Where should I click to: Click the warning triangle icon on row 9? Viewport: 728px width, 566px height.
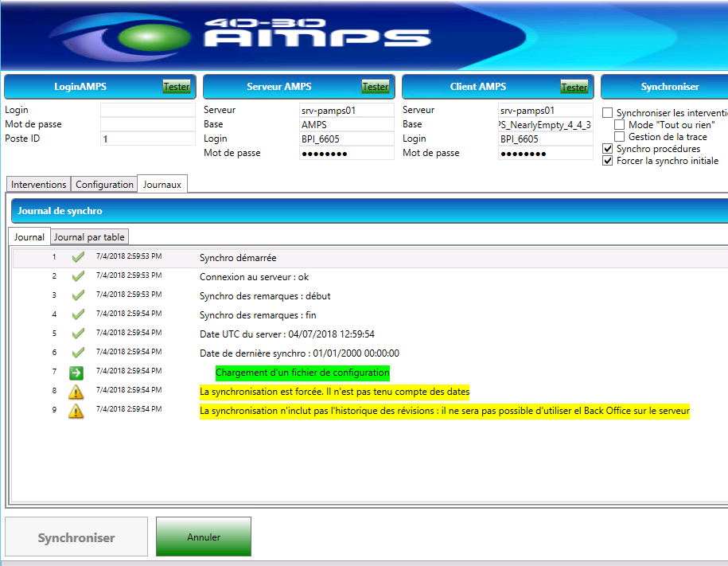(x=76, y=411)
